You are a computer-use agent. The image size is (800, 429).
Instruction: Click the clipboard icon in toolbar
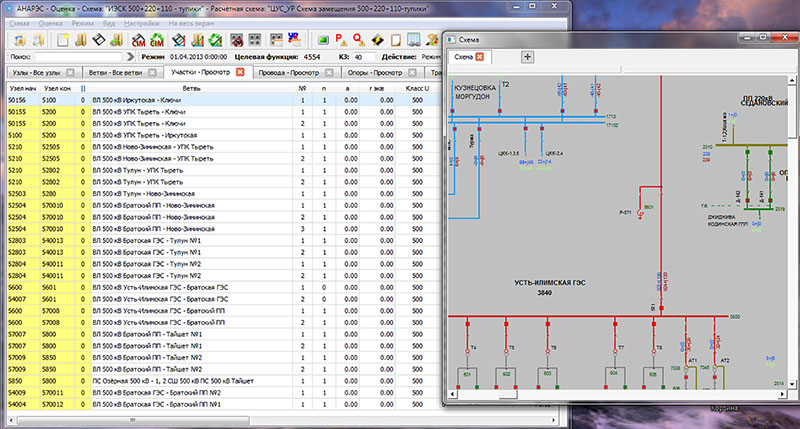coord(395,40)
